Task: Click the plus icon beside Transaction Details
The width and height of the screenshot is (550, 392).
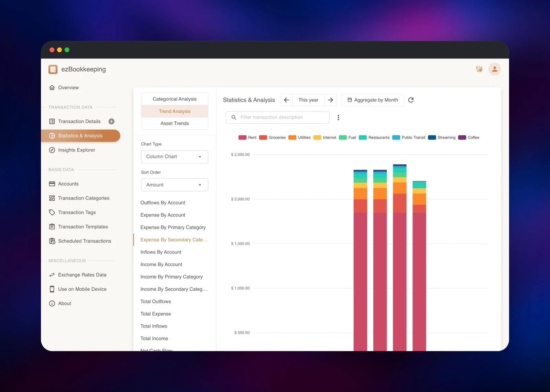Action: [x=111, y=121]
